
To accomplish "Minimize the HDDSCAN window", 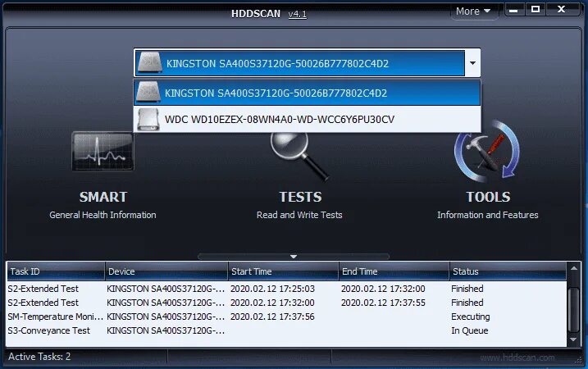I will coord(513,10).
